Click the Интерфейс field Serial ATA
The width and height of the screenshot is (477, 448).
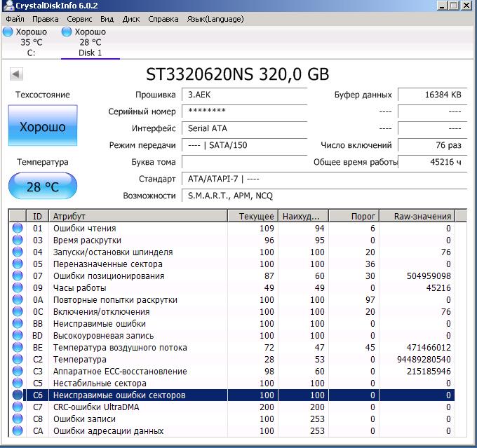click(245, 128)
